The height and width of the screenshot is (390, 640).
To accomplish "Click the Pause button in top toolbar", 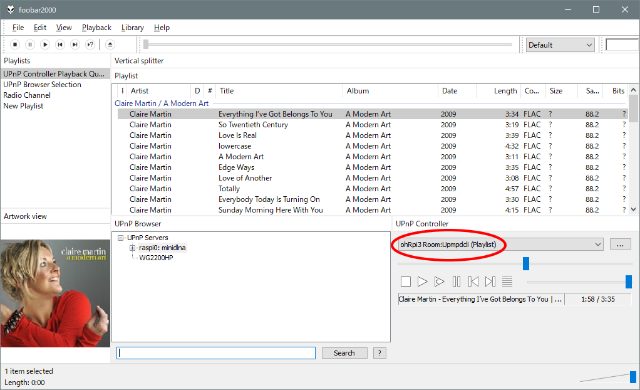I will pyautogui.click(x=30, y=44).
